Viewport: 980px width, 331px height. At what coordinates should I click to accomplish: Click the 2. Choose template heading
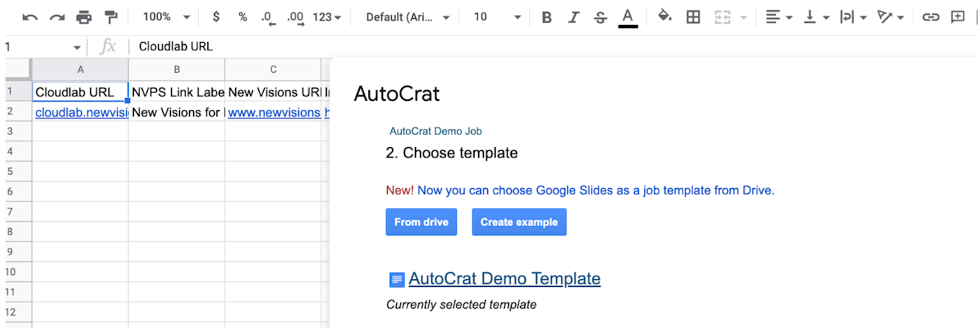click(x=451, y=153)
